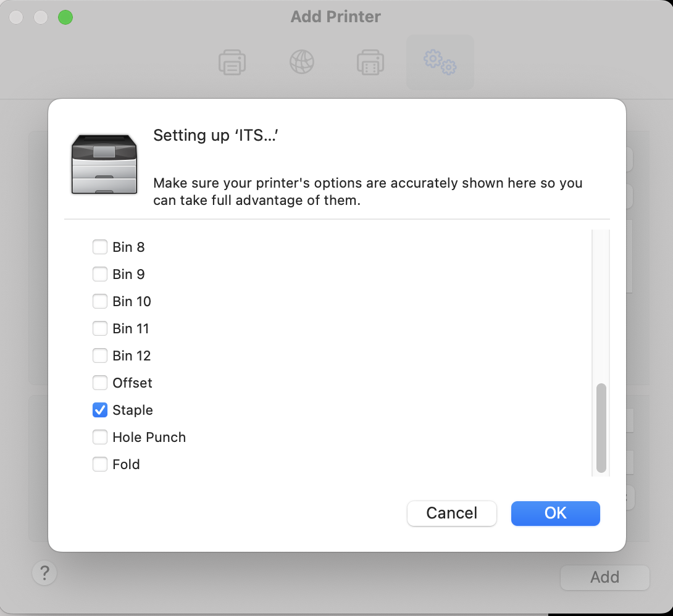673x616 pixels.
Task: Click the Add button
Action: pos(604,577)
